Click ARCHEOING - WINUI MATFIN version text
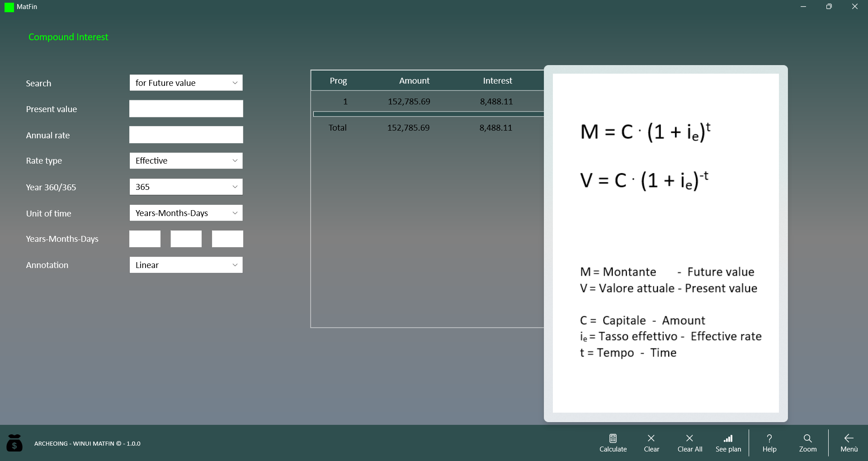 pyautogui.click(x=87, y=443)
